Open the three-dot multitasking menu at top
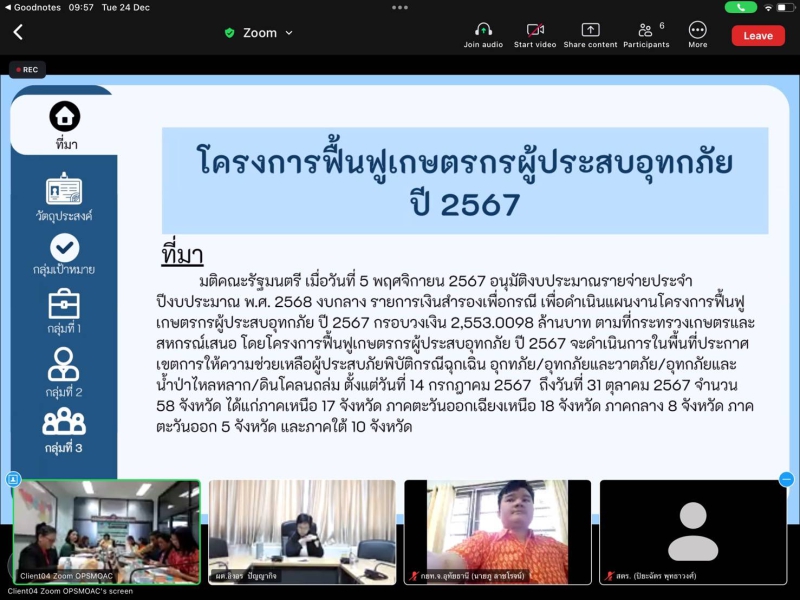Screen dimensions: 800x600 pos(400,6)
